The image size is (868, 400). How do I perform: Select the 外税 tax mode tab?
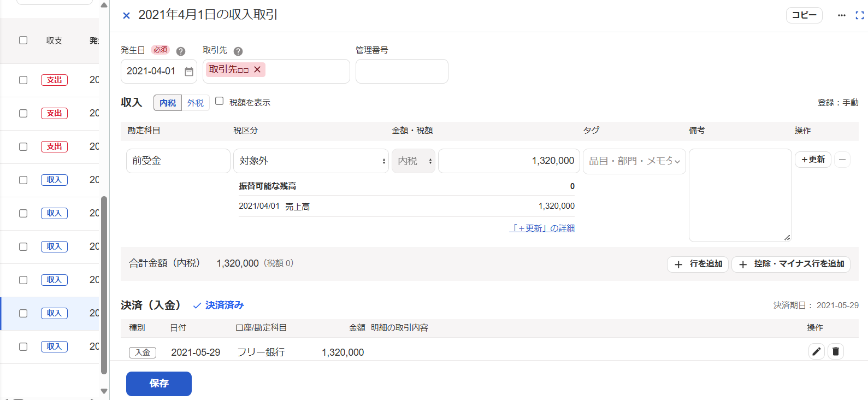click(196, 103)
